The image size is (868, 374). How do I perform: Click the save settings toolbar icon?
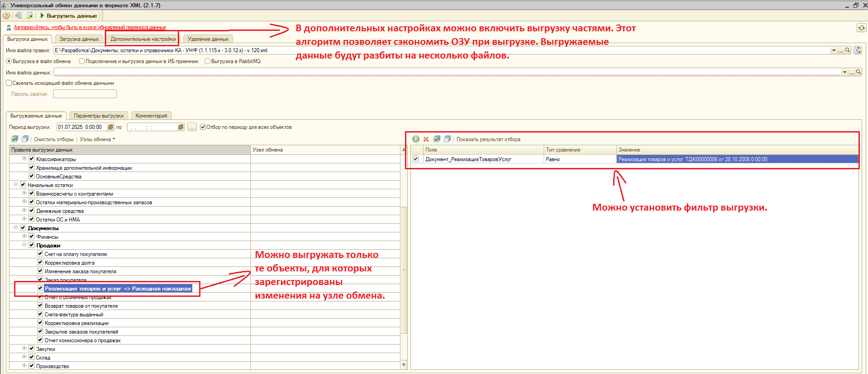pos(29,15)
